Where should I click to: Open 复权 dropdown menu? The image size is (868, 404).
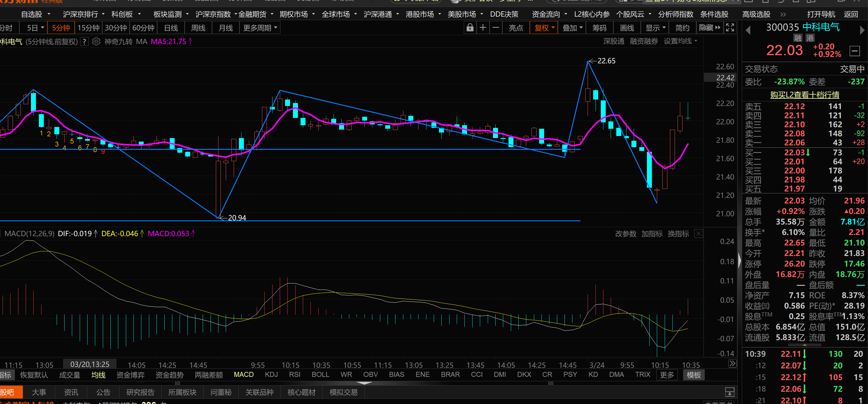click(544, 28)
